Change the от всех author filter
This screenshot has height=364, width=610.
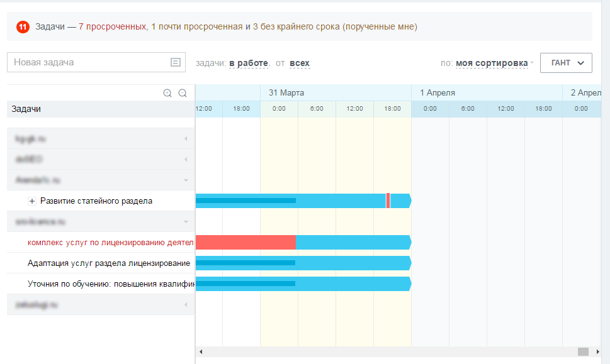click(300, 63)
